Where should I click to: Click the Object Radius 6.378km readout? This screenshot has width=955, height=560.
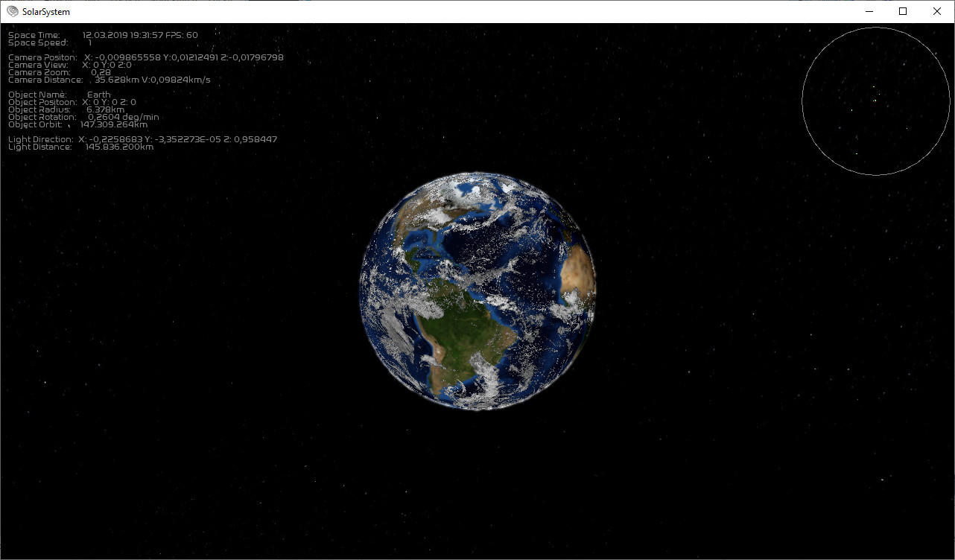[x=105, y=109]
